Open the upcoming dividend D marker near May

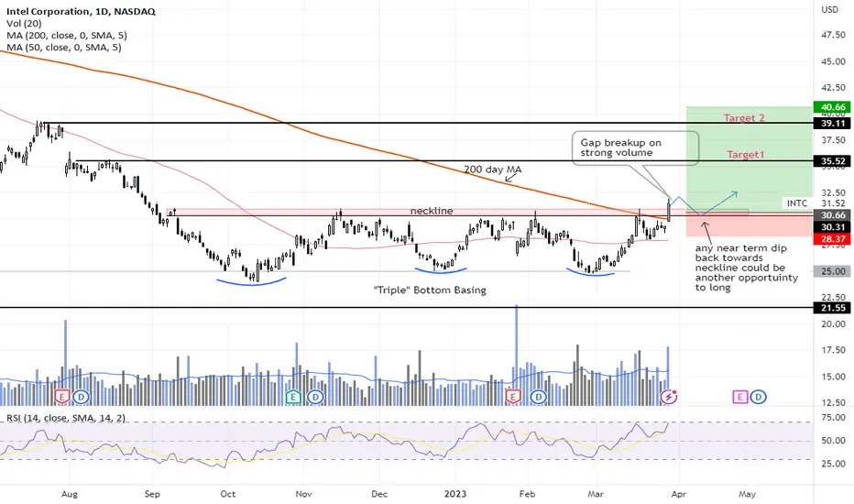[759, 397]
